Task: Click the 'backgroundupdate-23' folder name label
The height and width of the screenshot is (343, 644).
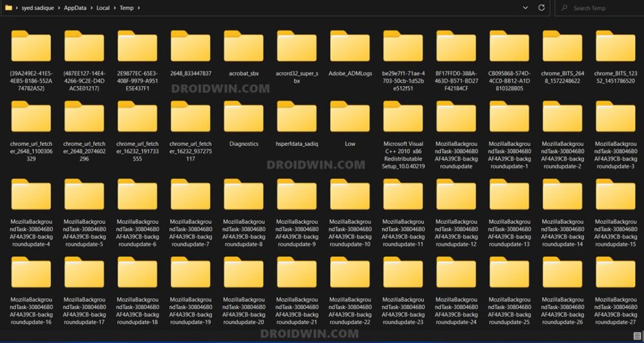Action: click(x=403, y=311)
